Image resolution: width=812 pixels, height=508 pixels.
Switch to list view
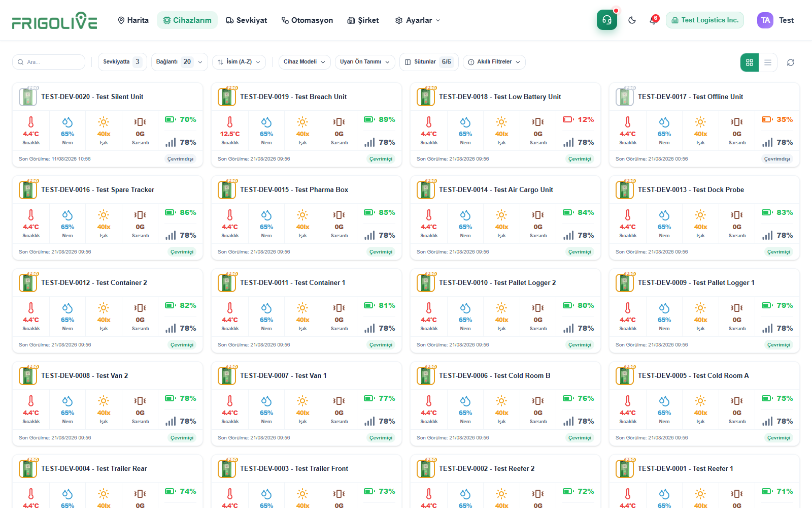pyautogui.click(x=768, y=62)
